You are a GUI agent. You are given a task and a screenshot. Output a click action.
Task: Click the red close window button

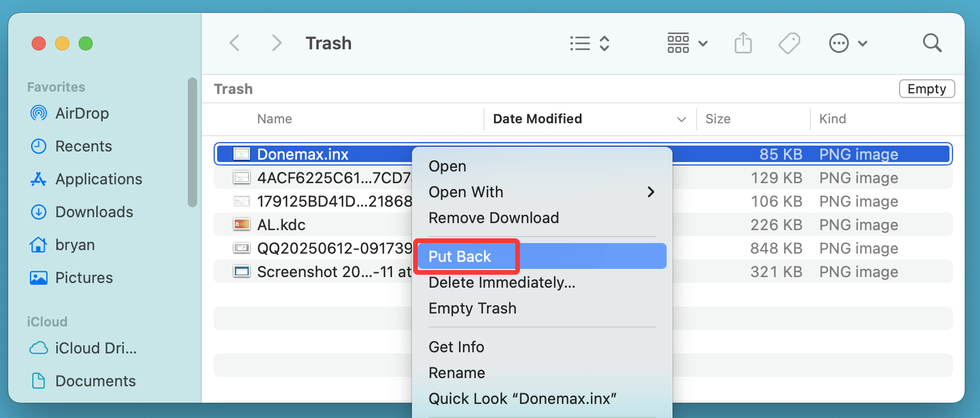(39, 43)
